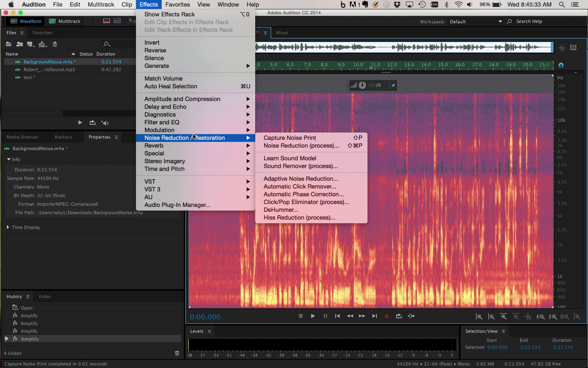
Task: Open Spotlight search in macOS menu bar
Action: (562, 4)
